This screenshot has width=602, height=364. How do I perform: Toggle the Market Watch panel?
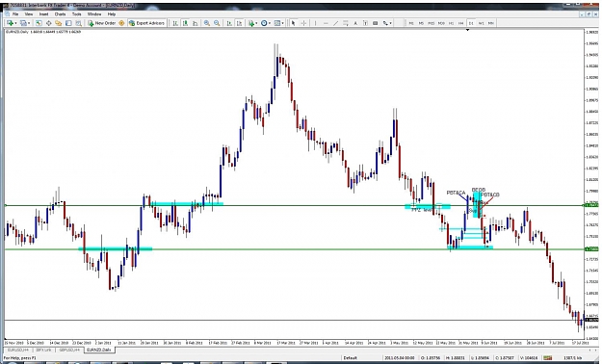click(x=39, y=23)
